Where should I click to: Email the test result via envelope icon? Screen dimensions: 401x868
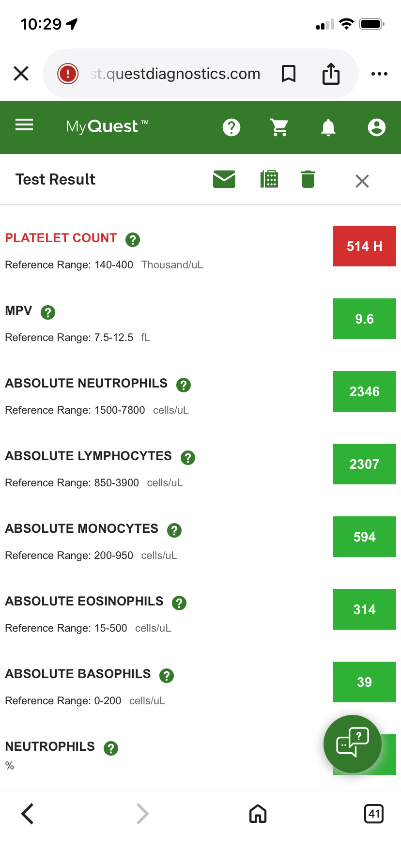(224, 179)
